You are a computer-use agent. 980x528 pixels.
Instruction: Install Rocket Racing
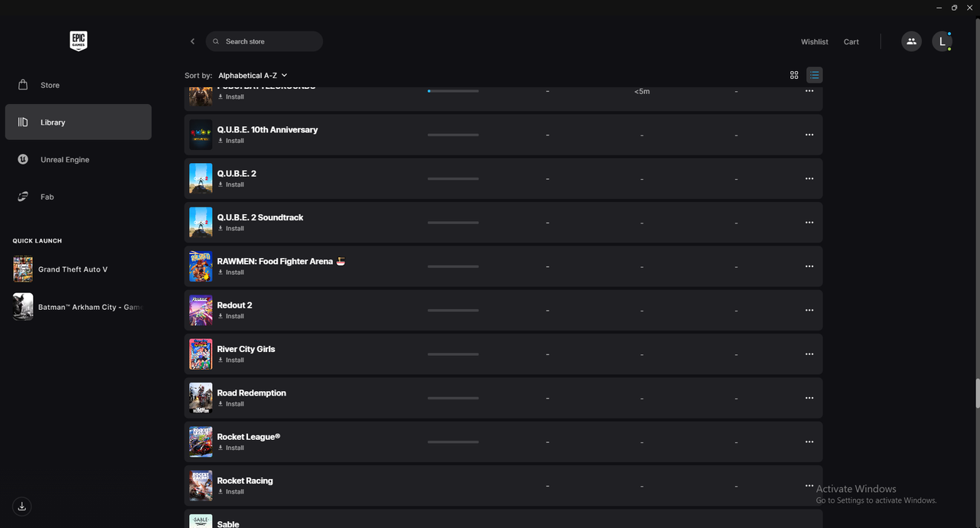tap(231, 491)
